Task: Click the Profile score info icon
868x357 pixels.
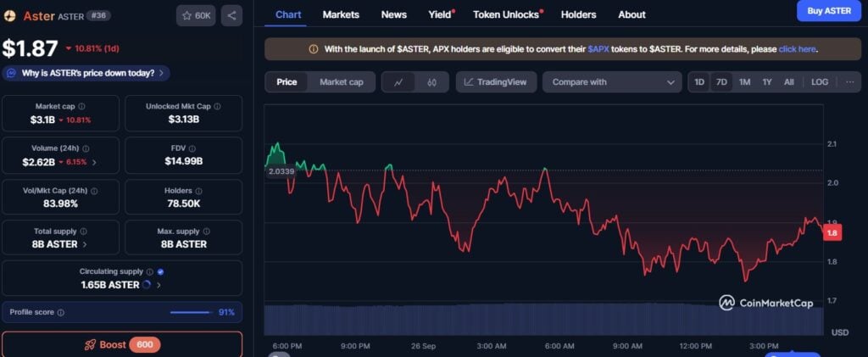Action: pos(60,312)
